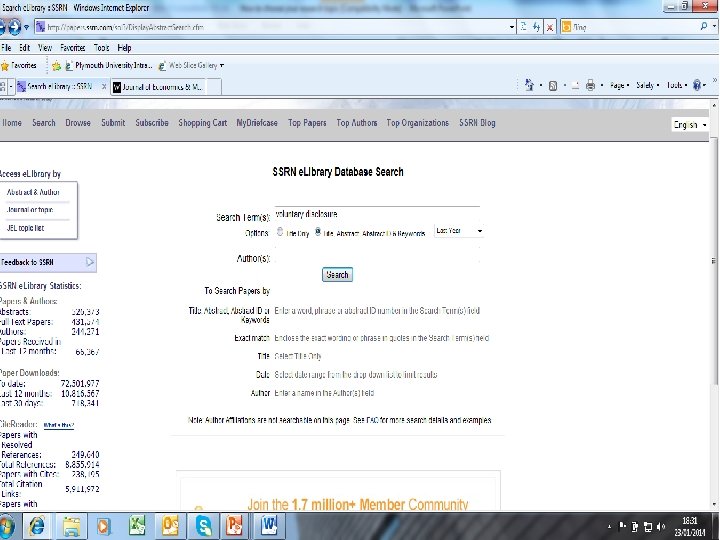Open the Help menu
This screenshot has height=540, width=720.
[124, 47]
